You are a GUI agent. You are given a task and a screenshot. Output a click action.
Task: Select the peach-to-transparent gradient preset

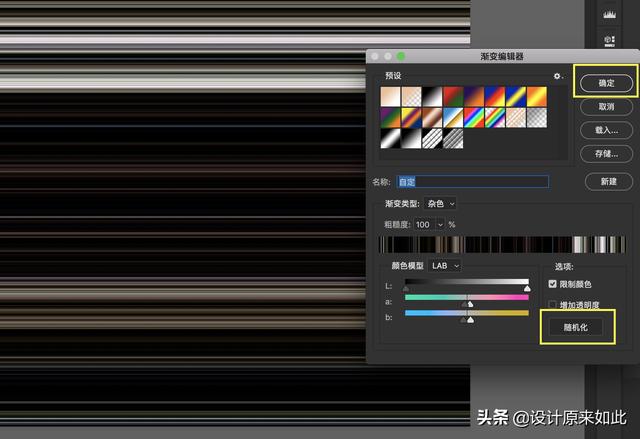click(x=411, y=96)
